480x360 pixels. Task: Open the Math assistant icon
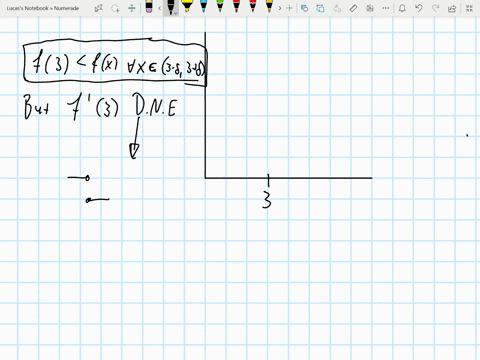click(x=370, y=8)
